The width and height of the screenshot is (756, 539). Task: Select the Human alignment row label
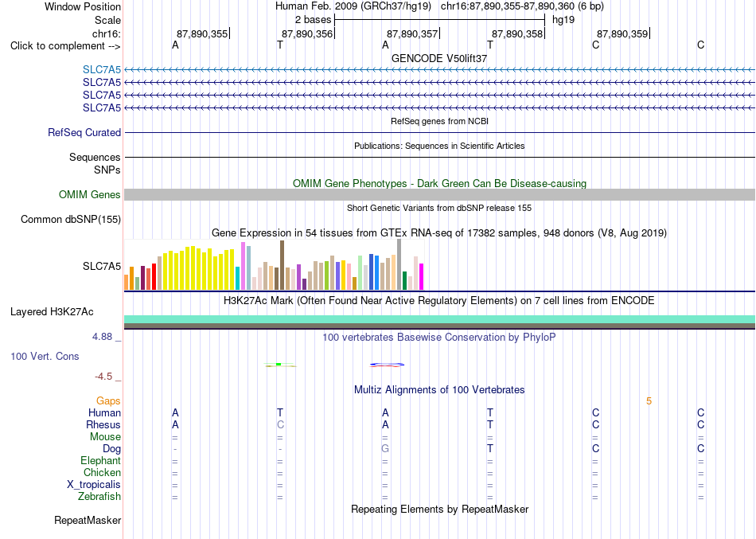coord(104,412)
